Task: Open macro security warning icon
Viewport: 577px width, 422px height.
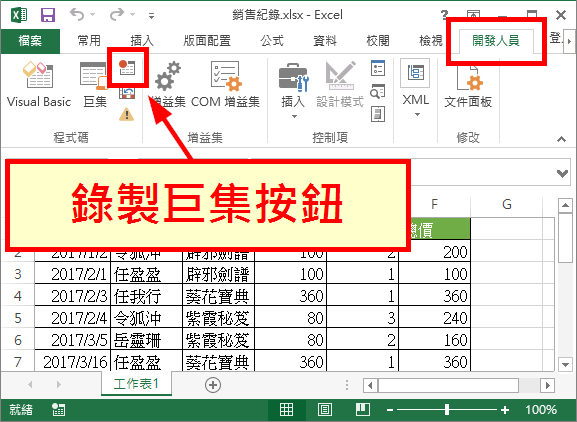Action: (127, 114)
